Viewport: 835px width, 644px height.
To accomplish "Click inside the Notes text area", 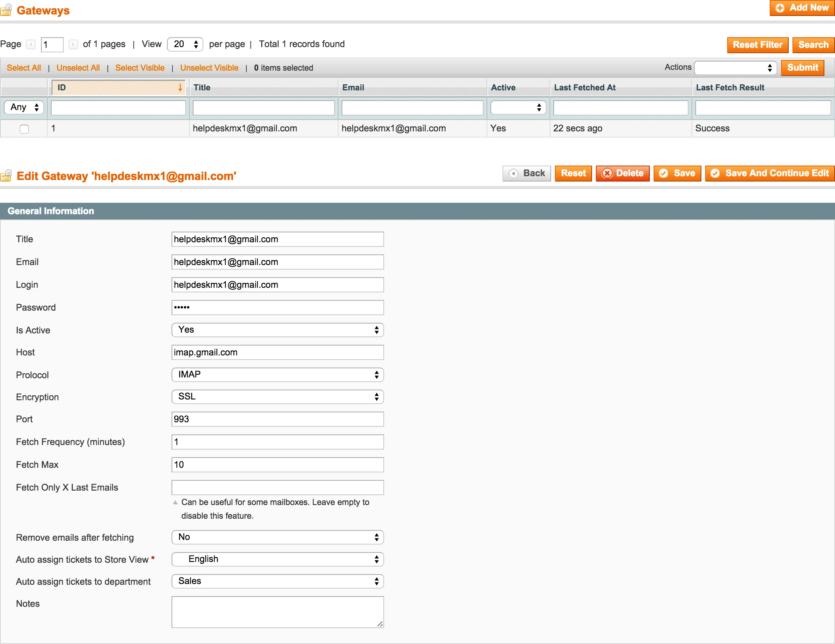I will (277, 612).
